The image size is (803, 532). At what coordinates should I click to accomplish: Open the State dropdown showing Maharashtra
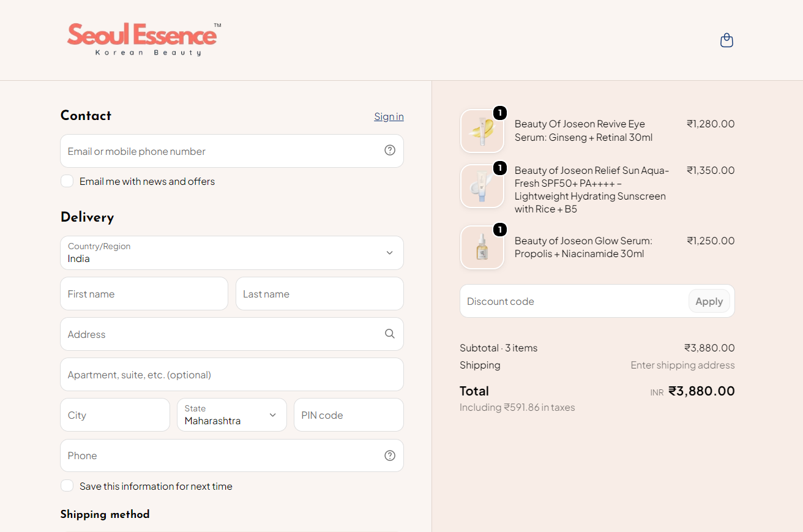coord(232,415)
